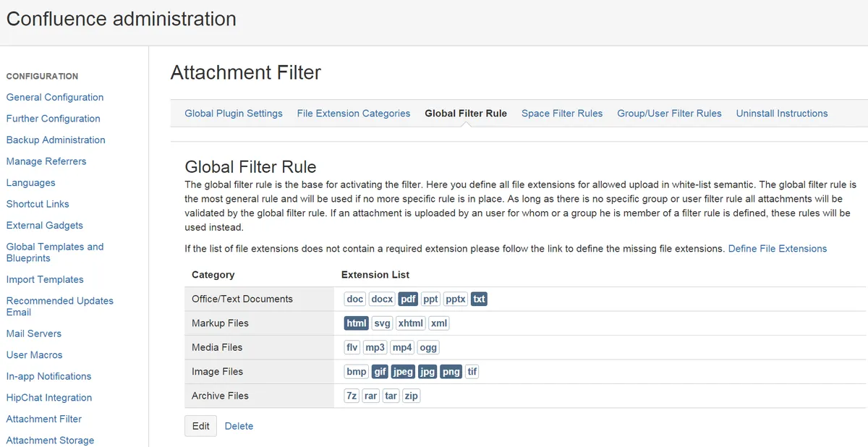Follow the Define File Extensions link
The image size is (868, 447).
[778, 248]
